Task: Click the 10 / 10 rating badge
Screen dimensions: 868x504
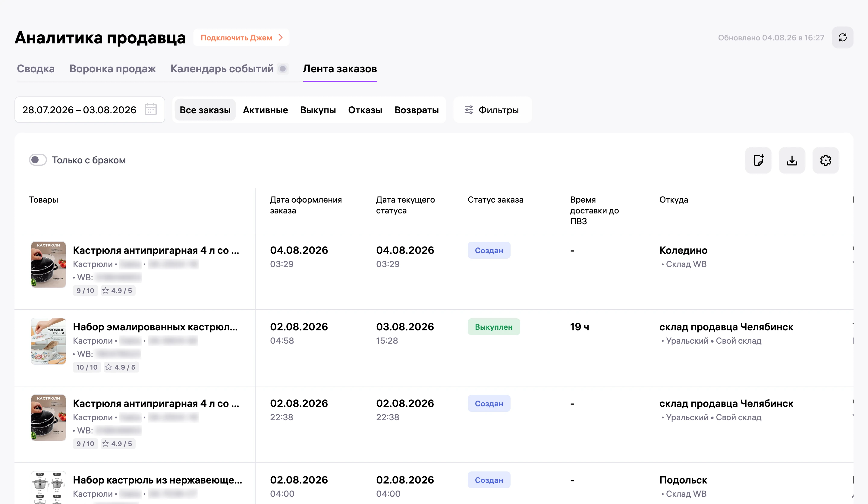Action: point(87,367)
